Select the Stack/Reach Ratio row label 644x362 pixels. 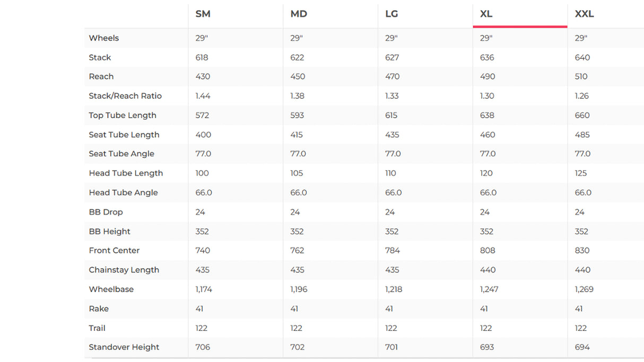pyautogui.click(x=125, y=96)
